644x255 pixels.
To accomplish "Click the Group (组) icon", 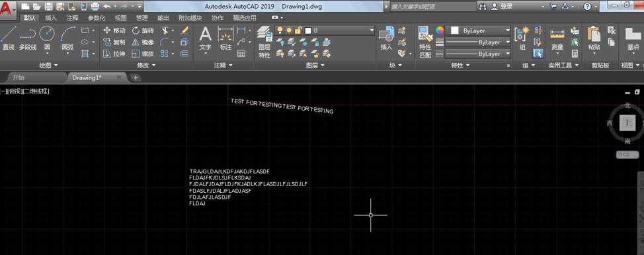I will click(x=522, y=38).
